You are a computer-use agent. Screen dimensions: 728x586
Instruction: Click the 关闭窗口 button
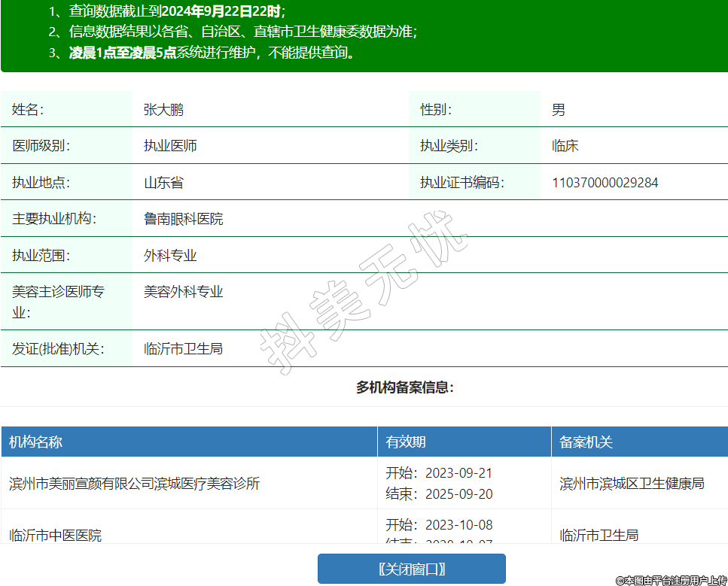(411, 569)
